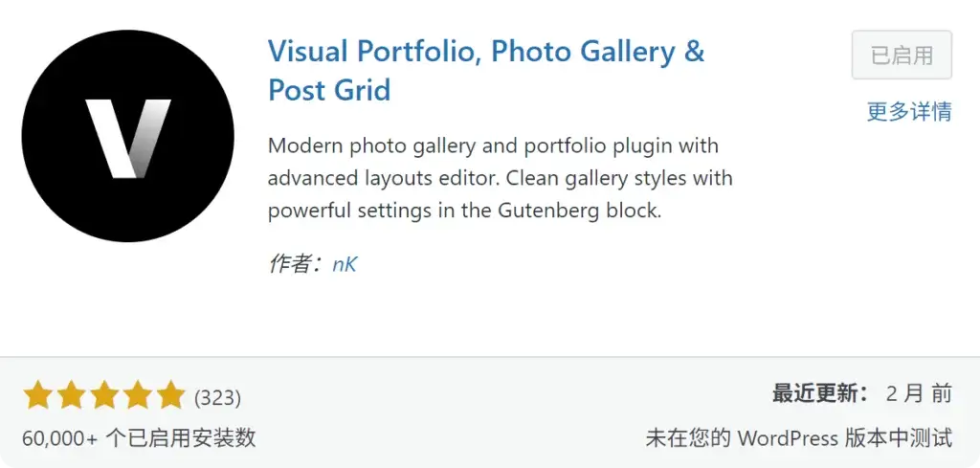Click the 最近更新 label
980x468 pixels.
tap(820, 393)
